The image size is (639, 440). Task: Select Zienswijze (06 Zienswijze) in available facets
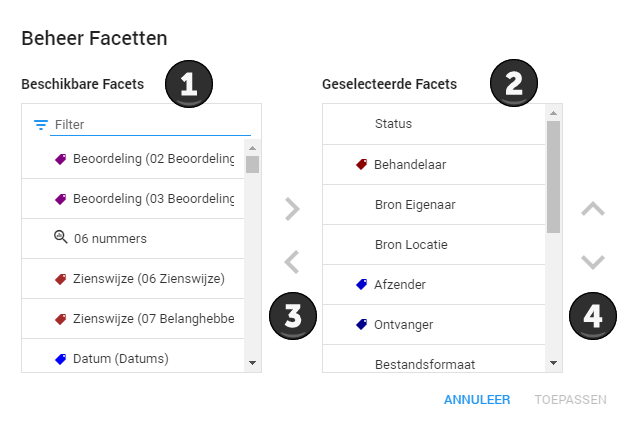(x=133, y=279)
